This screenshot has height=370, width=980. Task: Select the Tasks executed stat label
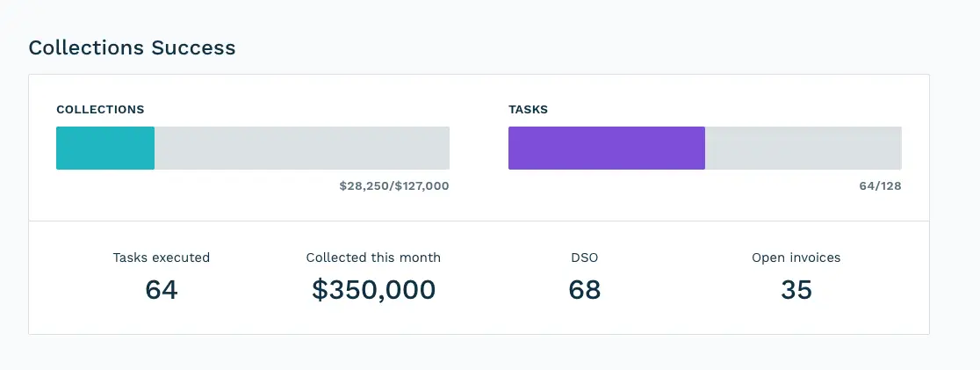(x=162, y=258)
